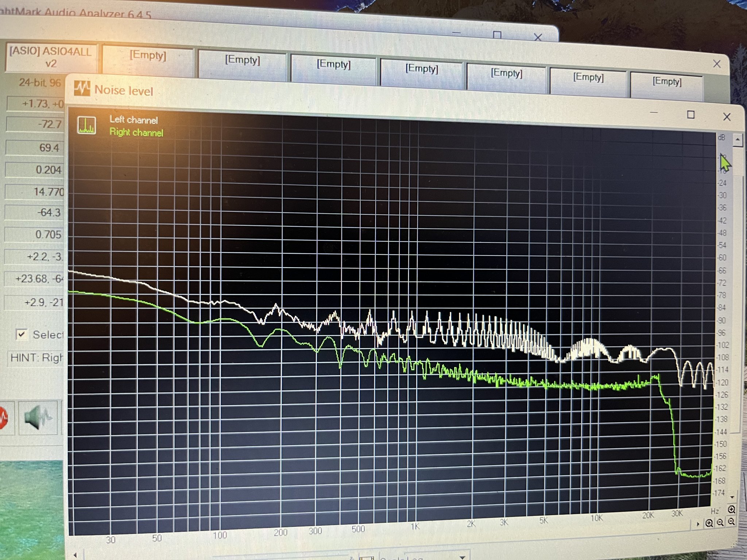Select the third [Empty] result slot
This screenshot has width=747, height=560.
click(x=333, y=69)
